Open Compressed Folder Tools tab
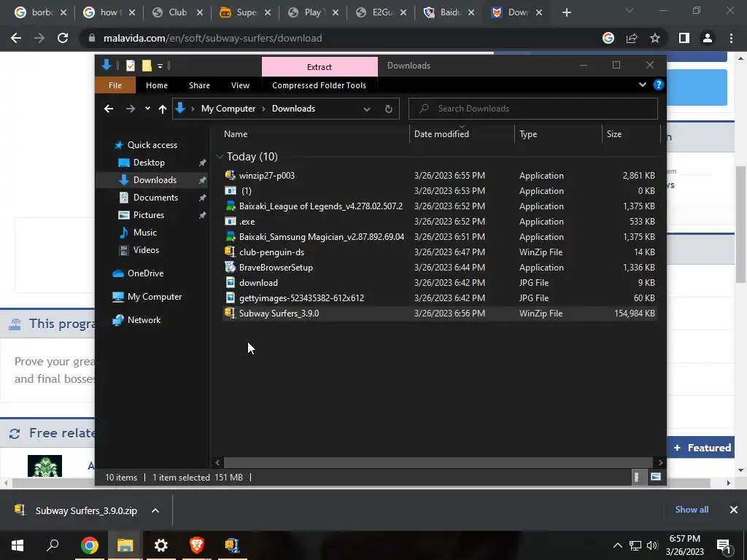 click(319, 85)
